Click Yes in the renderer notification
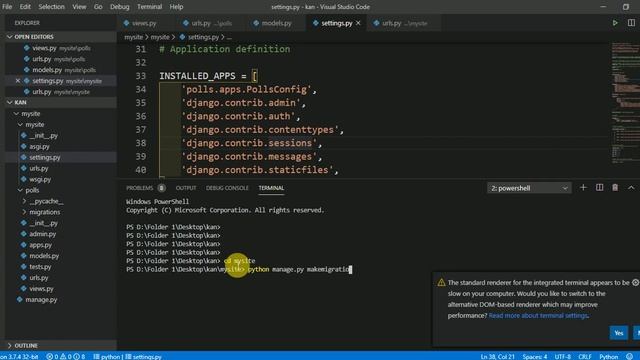Image resolution: width=640 pixels, height=360 pixels. coord(619,333)
